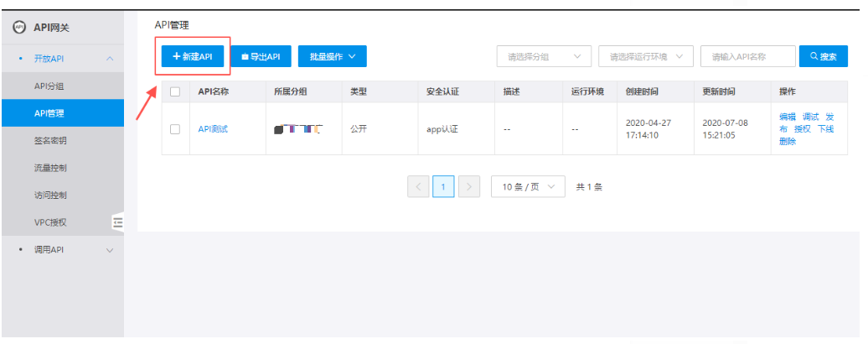Change the 10条/页 page size
868x344 pixels.
[x=528, y=187]
